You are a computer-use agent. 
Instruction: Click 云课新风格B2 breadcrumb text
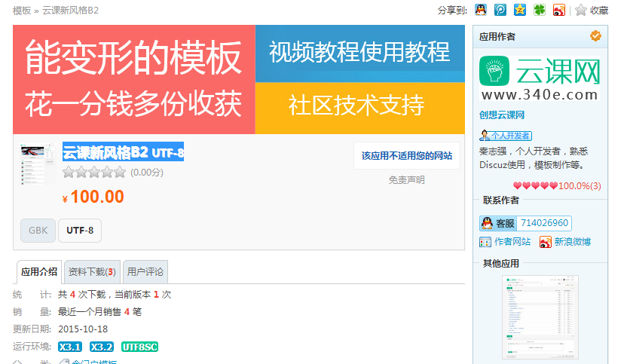70,11
